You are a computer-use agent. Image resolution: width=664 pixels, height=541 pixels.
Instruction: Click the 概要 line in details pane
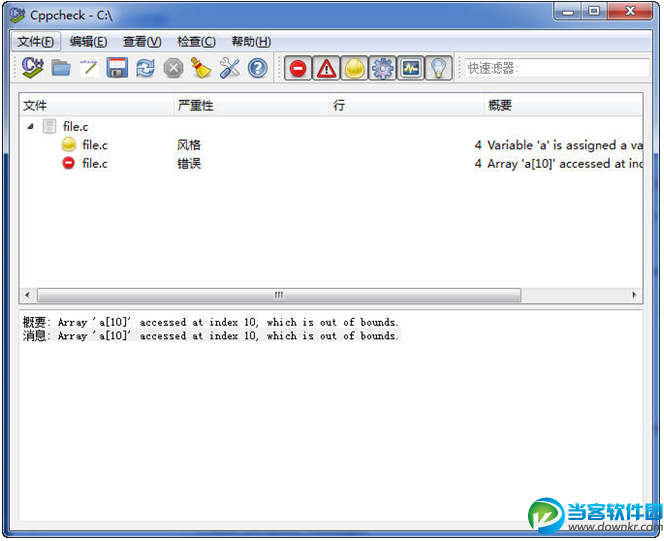click(x=210, y=323)
